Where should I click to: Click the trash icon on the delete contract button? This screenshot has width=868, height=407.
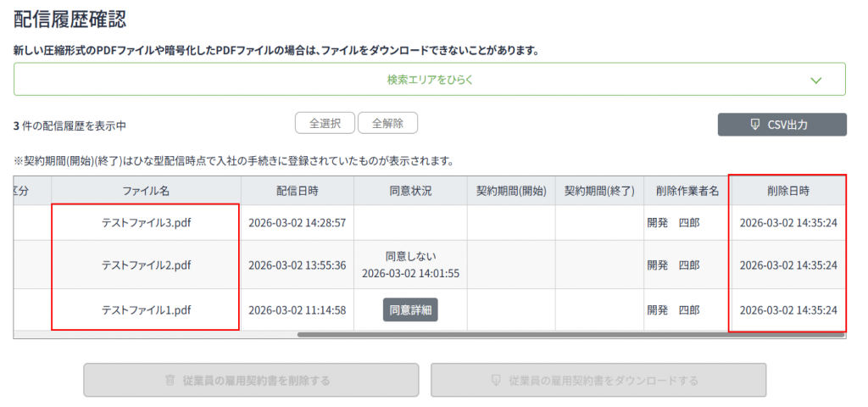(170, 381)
